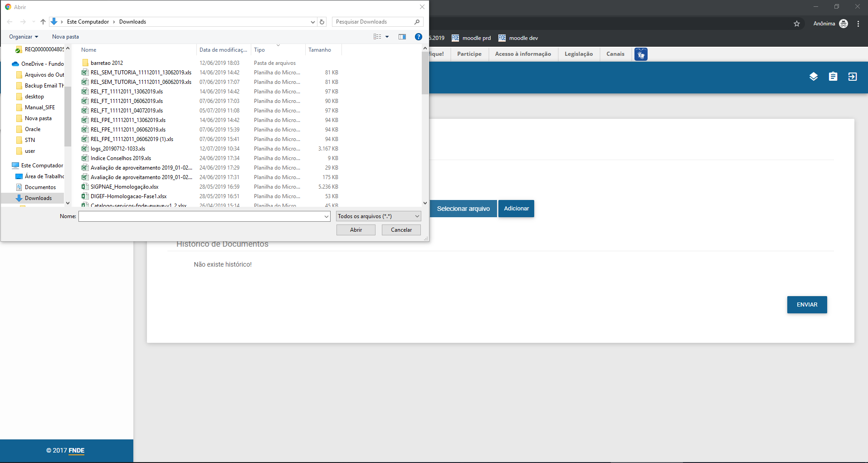Open the Legislação menu item
Viewport: 868px width, 463px height.
579,54
